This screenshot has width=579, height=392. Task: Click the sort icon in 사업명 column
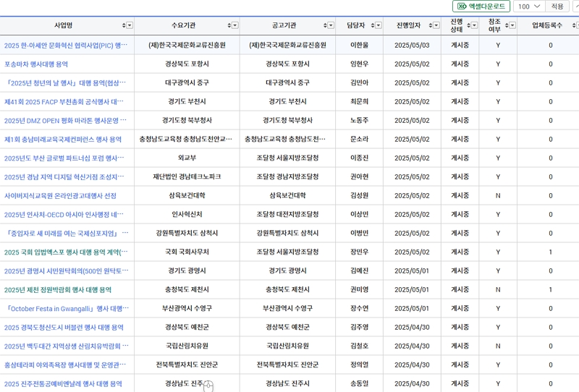[x=124, y=25]
